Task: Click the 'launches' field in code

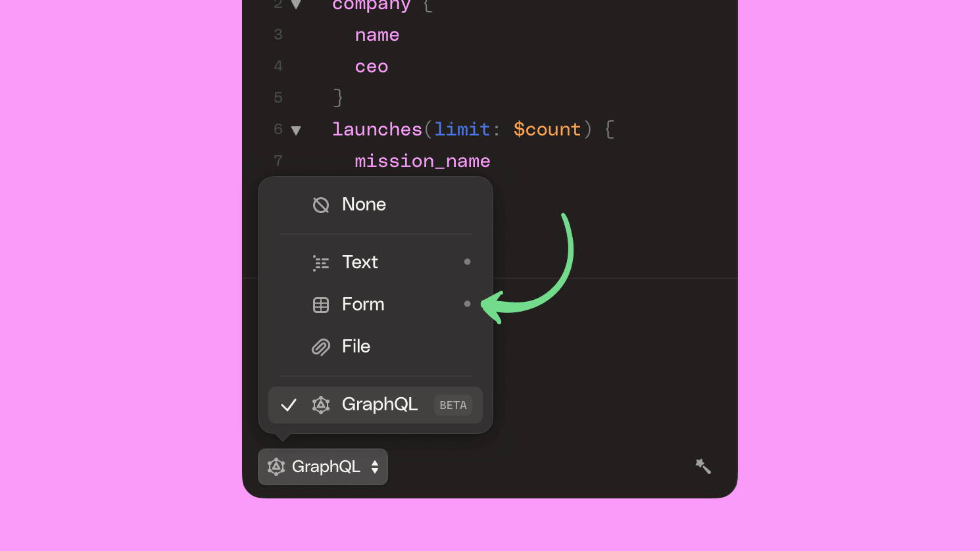Action: (377, 130)
